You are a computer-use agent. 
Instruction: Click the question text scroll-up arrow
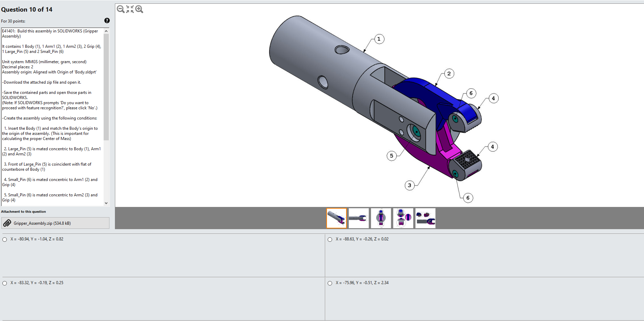[106, 31]
